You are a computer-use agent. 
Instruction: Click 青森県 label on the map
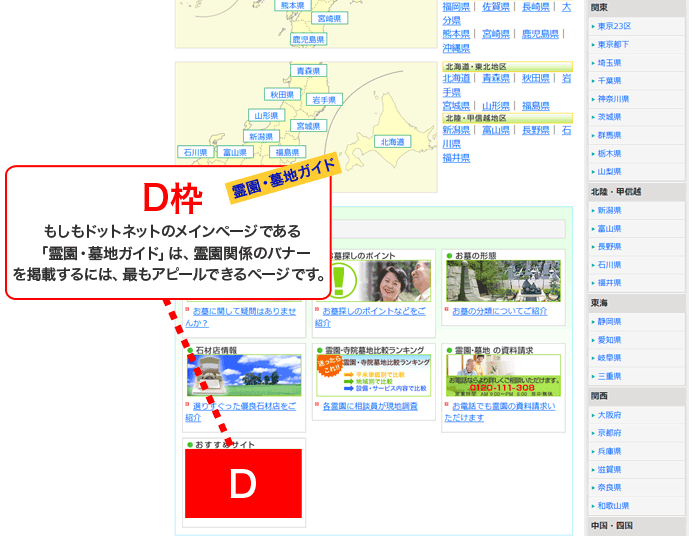click(308, 71)
